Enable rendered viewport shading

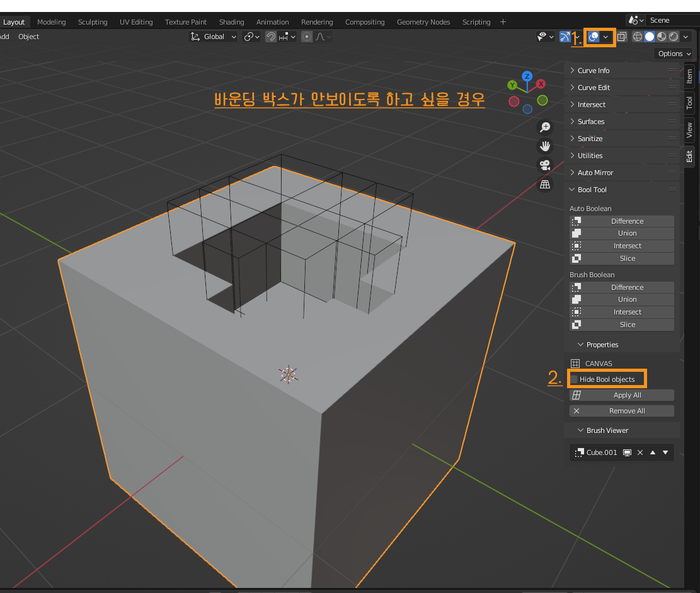(674, 36)
